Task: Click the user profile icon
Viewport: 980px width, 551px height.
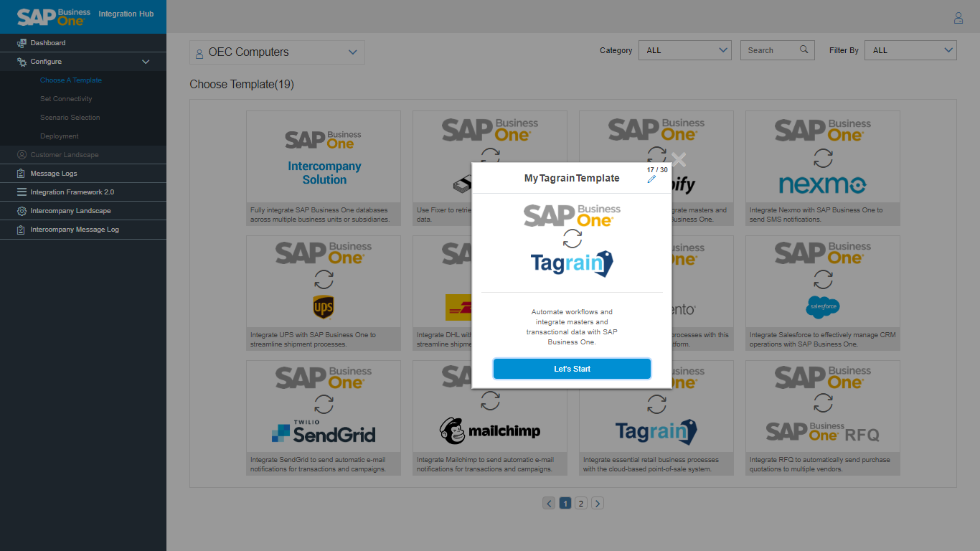Action: tap(958, 18)
